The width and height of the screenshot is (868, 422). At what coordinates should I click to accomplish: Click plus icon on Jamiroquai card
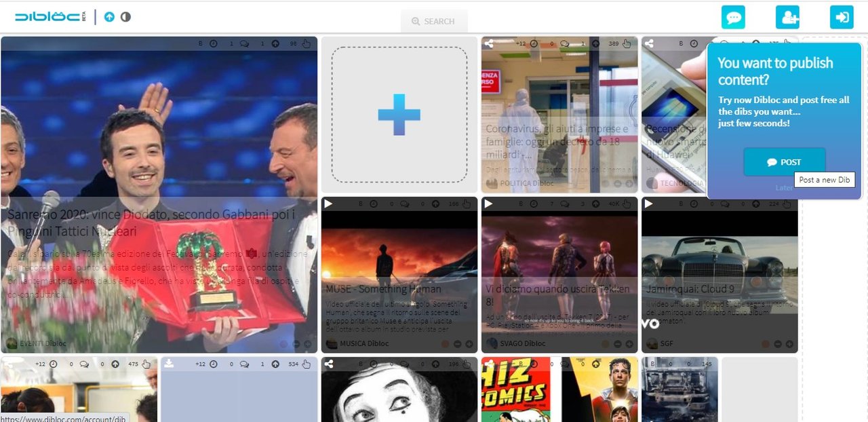coord(789,344)
